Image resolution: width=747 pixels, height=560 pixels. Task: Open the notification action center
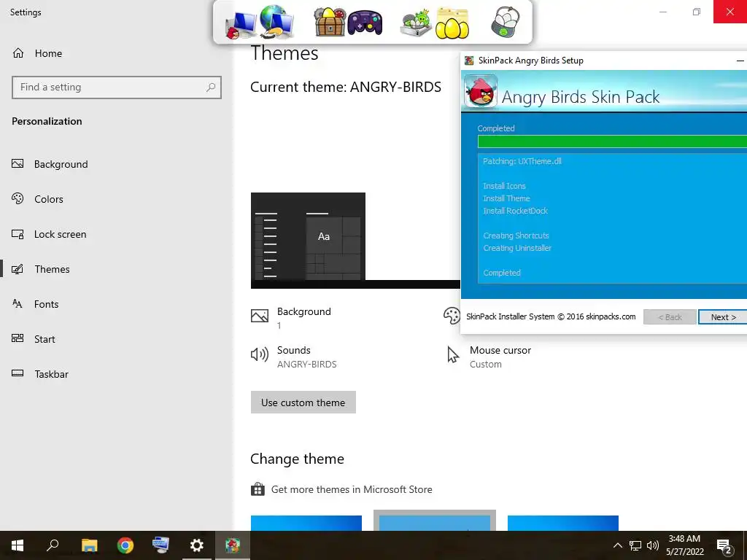point(724,546)
